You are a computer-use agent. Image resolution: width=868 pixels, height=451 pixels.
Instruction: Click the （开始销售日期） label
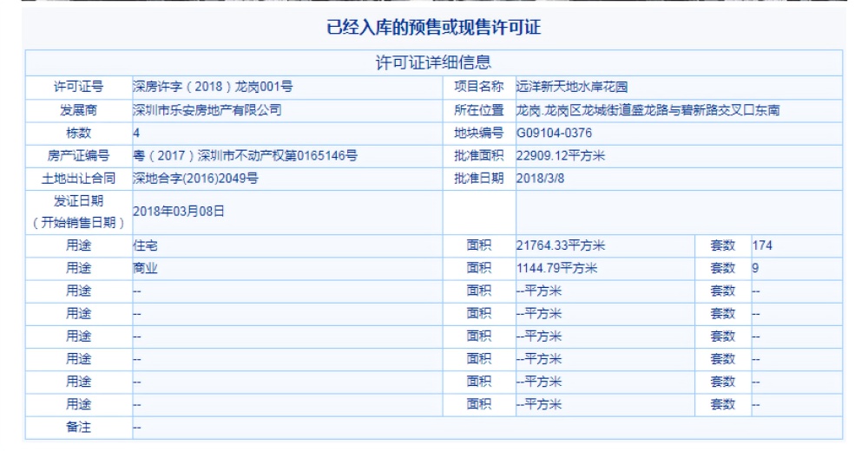78,222
